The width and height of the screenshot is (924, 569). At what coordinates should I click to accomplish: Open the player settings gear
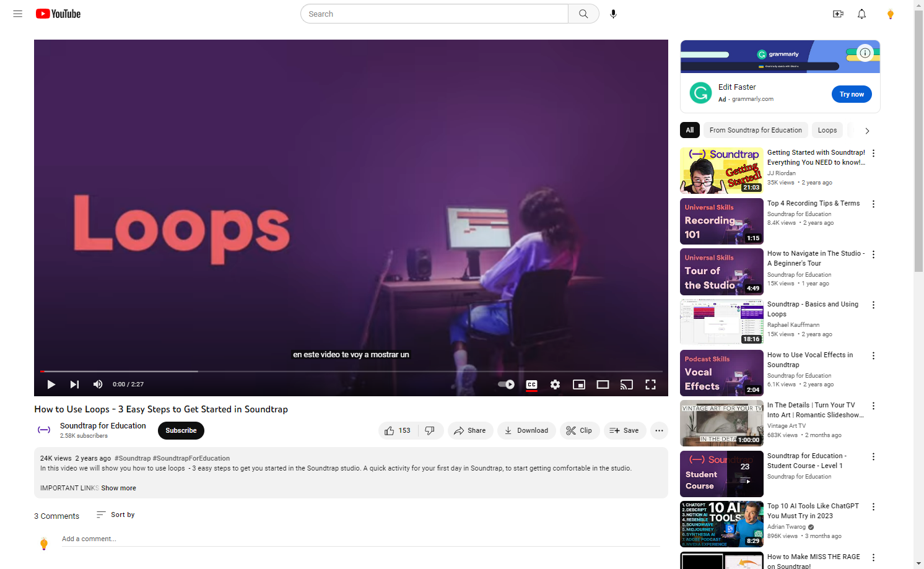555,384
